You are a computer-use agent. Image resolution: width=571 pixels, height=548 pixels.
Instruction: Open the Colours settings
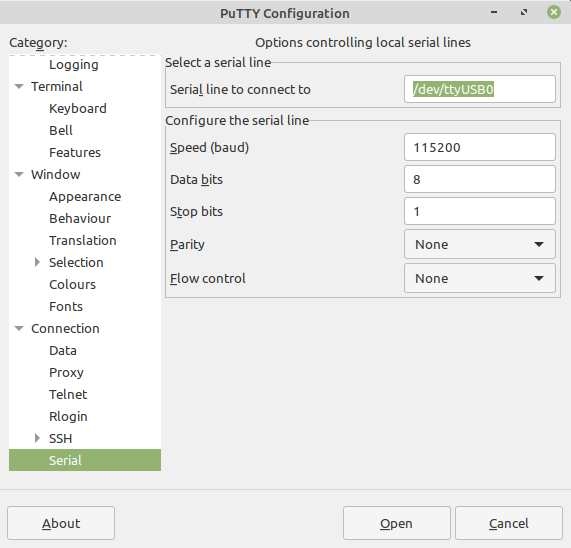(x=72, y=284)
